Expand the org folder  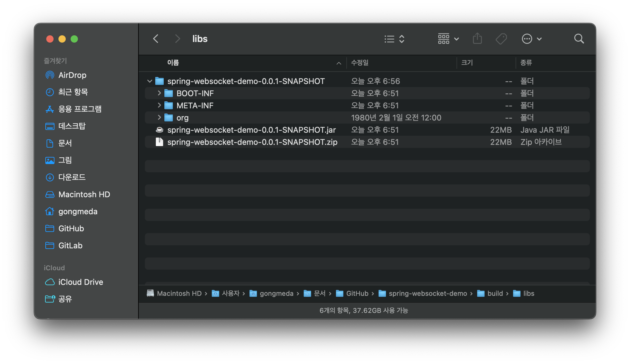click(x=159, y=117)
